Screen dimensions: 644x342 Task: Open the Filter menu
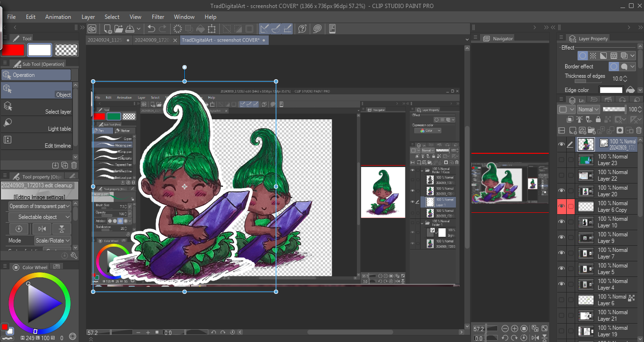pyautogui.click(x=158, y=17)
